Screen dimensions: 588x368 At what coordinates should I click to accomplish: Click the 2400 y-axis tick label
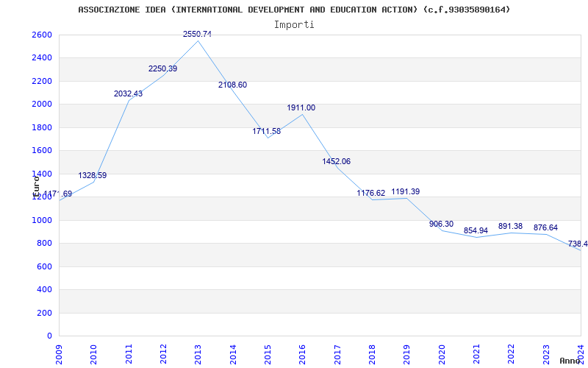(x=42, y=58)
